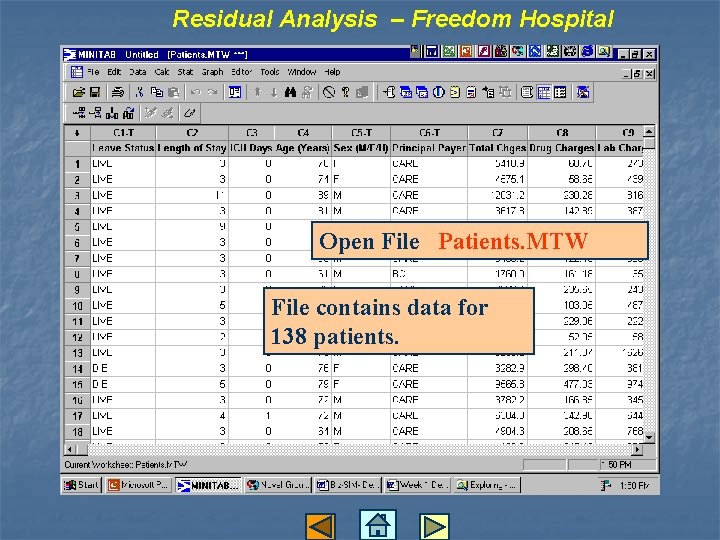Click the DIE cell in row 14
The width and height of the screenshot is (720, 540).
(x=123, y=368)
